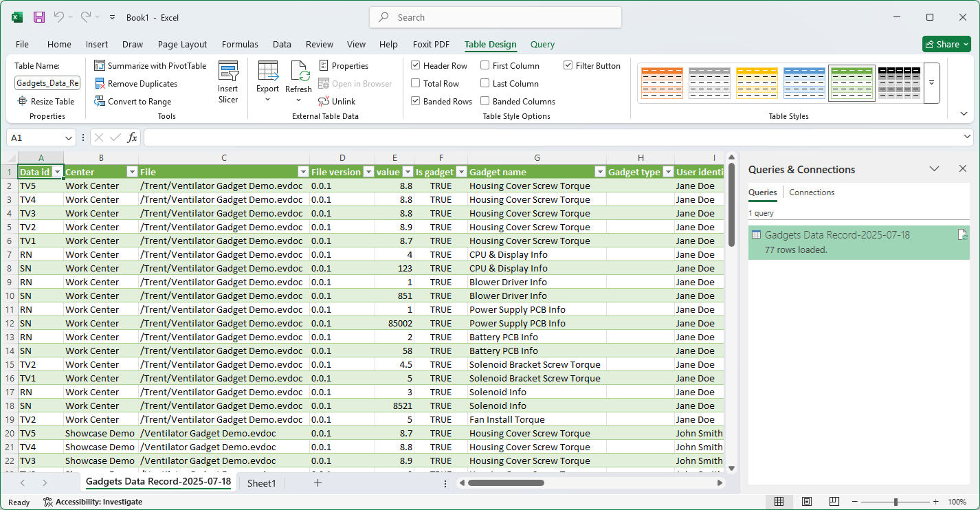Open the File column filter dropdown
Screen dimensions: 980x510
303,172
